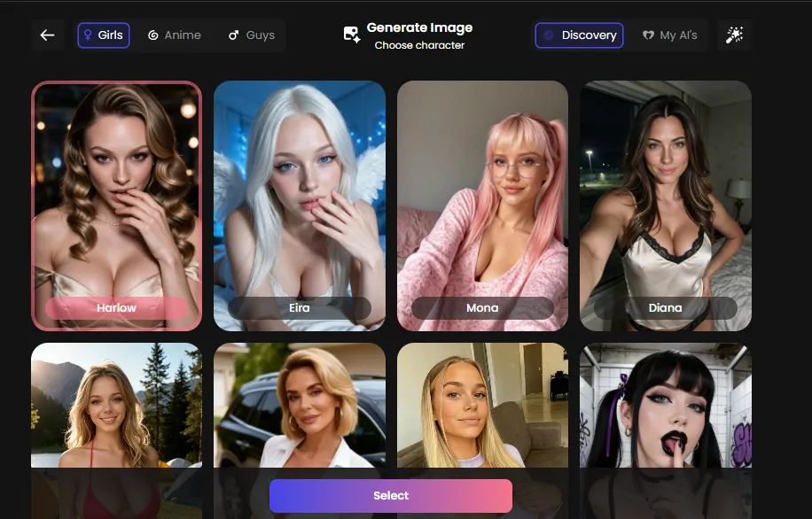Pick the character in front of pine trees

116,405
